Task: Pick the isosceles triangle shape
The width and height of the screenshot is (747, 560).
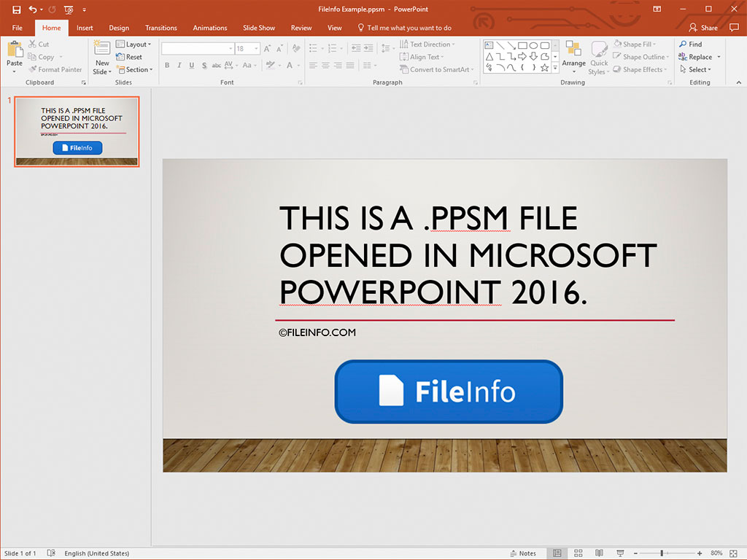Action: coord(489,57)
